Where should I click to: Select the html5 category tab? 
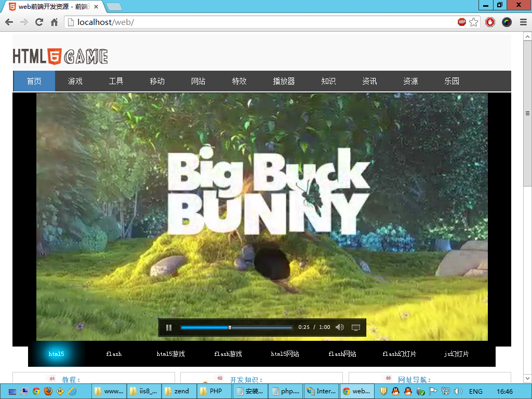pos(56,354)
